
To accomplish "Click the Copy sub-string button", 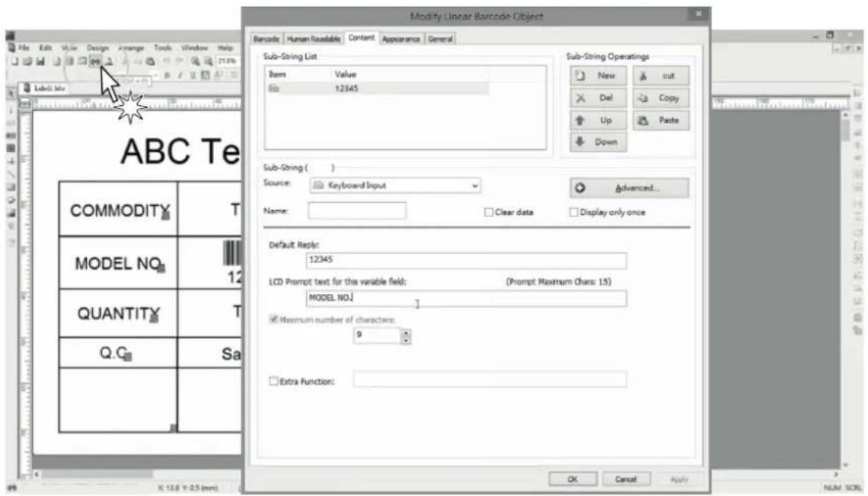I will pyautogui.click(x=661, y=98).
